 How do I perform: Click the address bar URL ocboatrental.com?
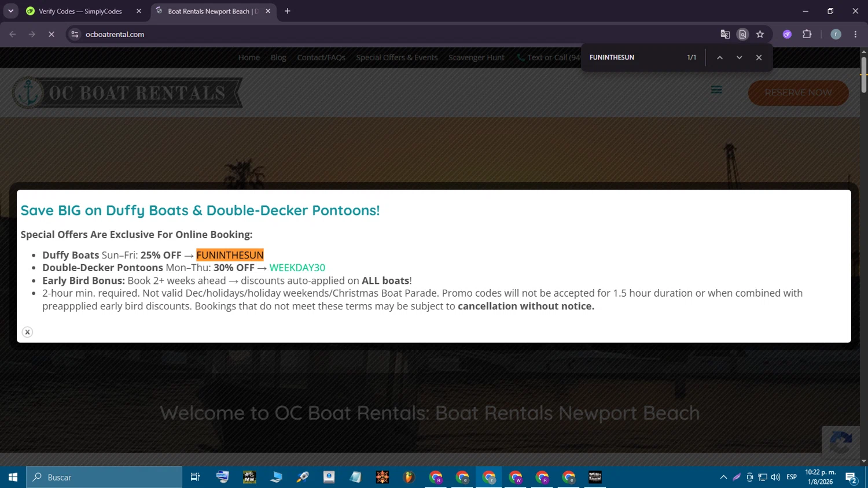115,34
